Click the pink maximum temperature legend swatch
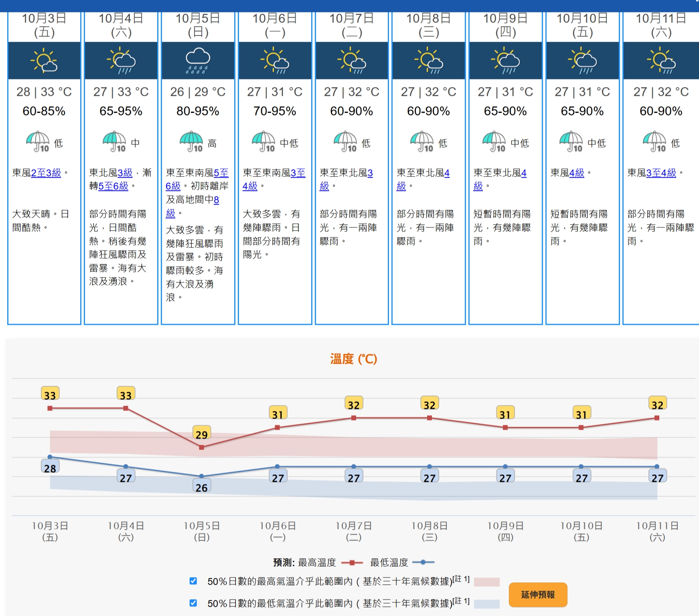Viewport: 699px width, 616px height. tap(486, 582)
